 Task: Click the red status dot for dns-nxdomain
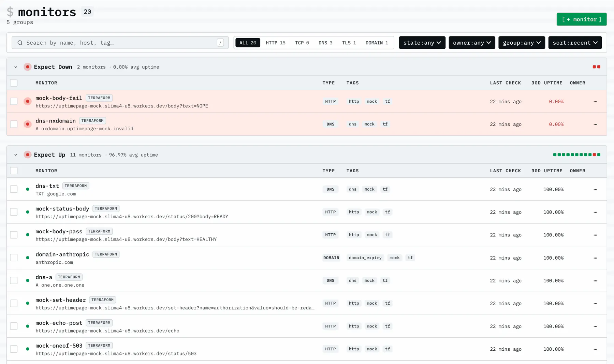click(28, 124)
